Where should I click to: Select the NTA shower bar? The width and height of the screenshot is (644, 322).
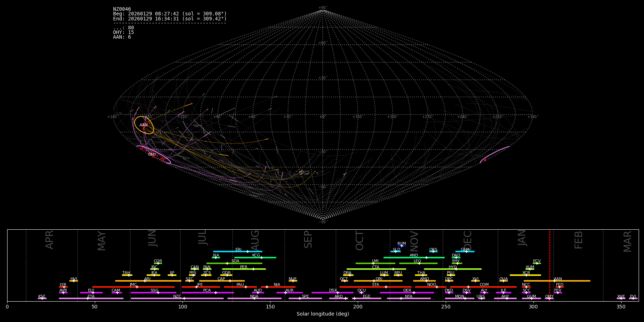pos(409,298)
